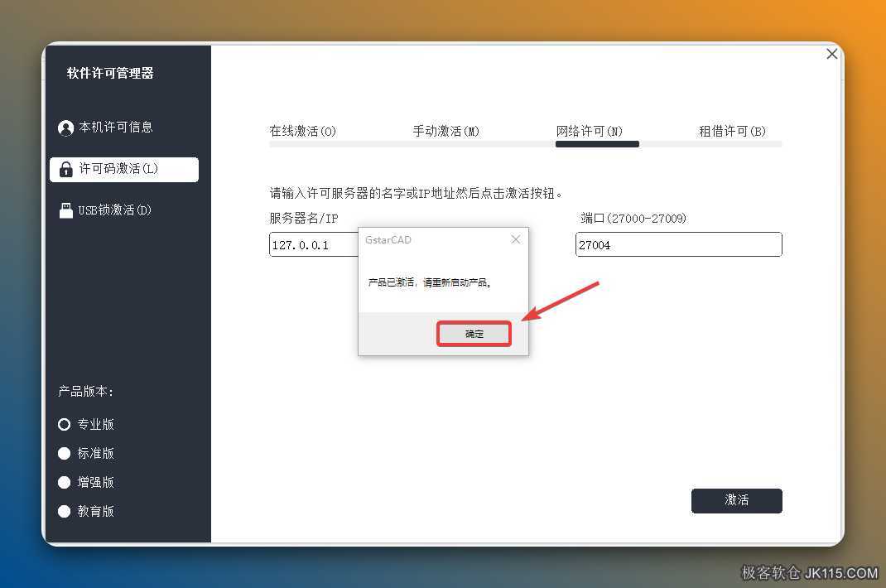Select the 网络许可(N) tab

[590, 131]
